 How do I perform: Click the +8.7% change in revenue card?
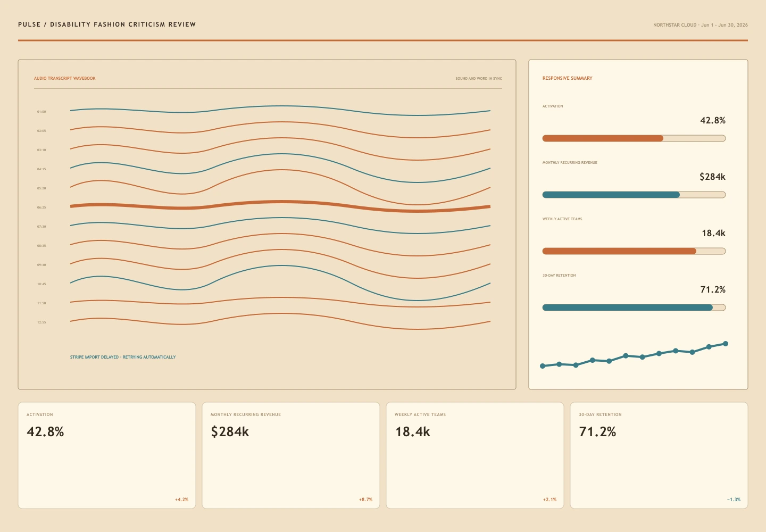point(365,500)
